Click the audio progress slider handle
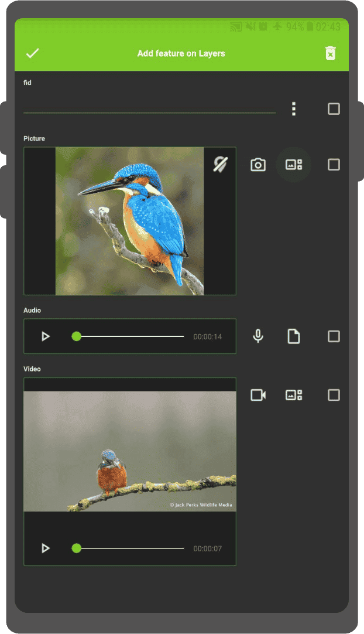364x634 pixels. [x=76, y=336]
